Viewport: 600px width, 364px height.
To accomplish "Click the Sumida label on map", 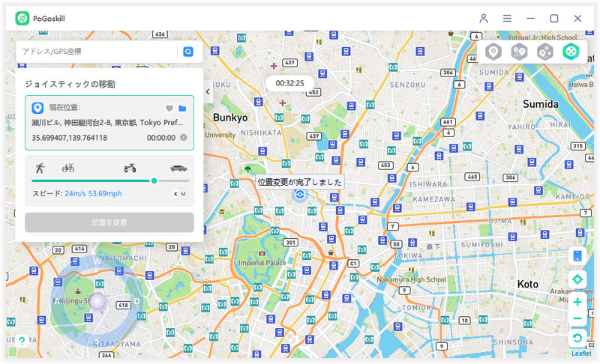I will [x=541, y=104].
